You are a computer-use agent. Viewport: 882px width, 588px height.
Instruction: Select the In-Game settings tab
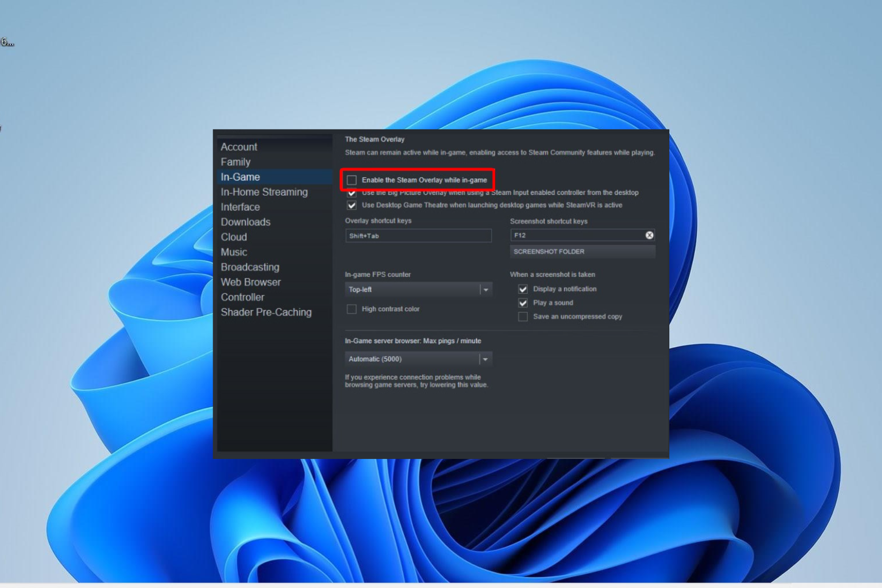pos(239,176)
